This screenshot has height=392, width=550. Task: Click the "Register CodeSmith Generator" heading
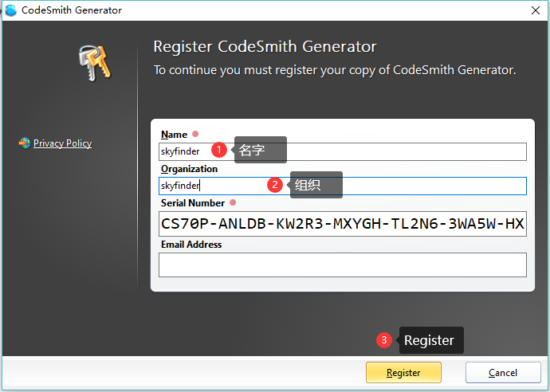pos(265,47)
